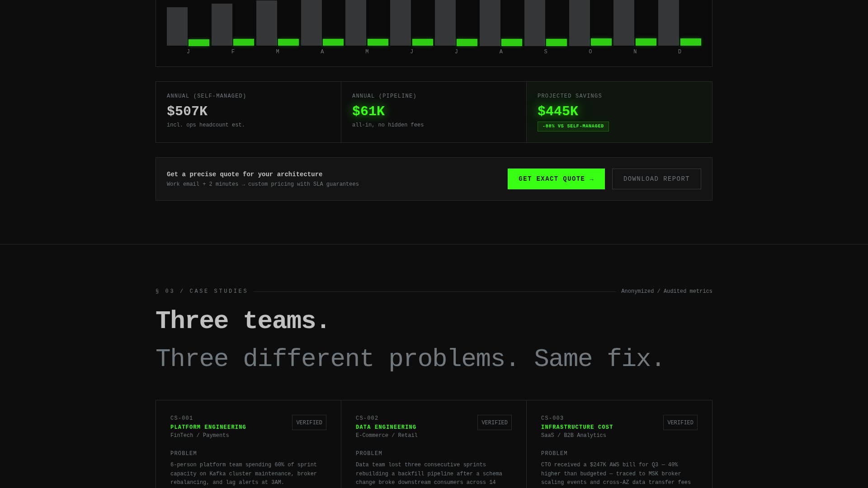This screenshot has width=868, height=488.
Task: Click the CS-001 case label
Action: (182, 418)
